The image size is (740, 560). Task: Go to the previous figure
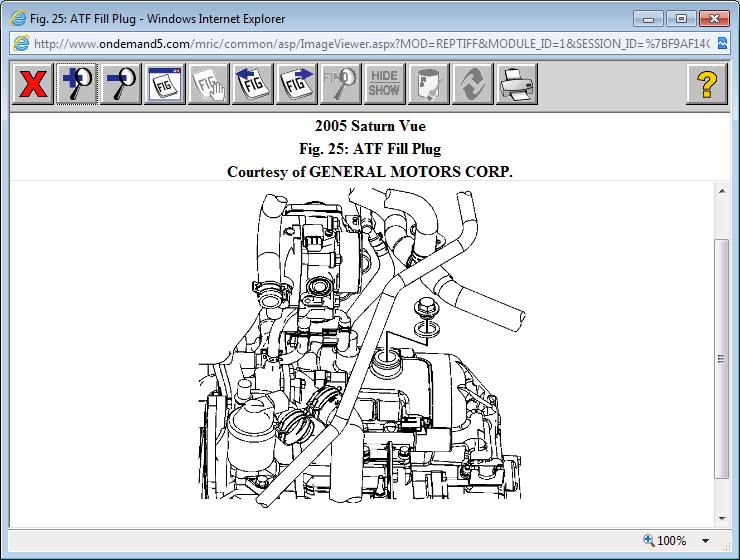(x=253, y=84)
